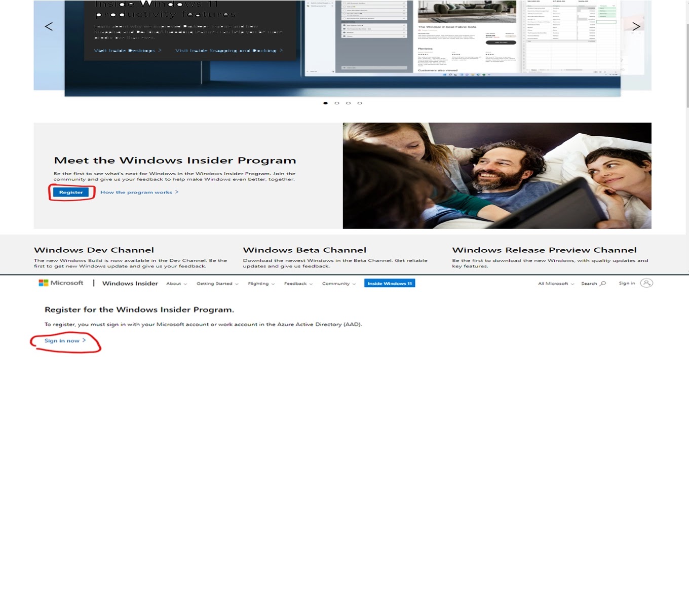Click the Inside Windows 11 button
This screenshot has height=616, width=689.
(390, 283)
